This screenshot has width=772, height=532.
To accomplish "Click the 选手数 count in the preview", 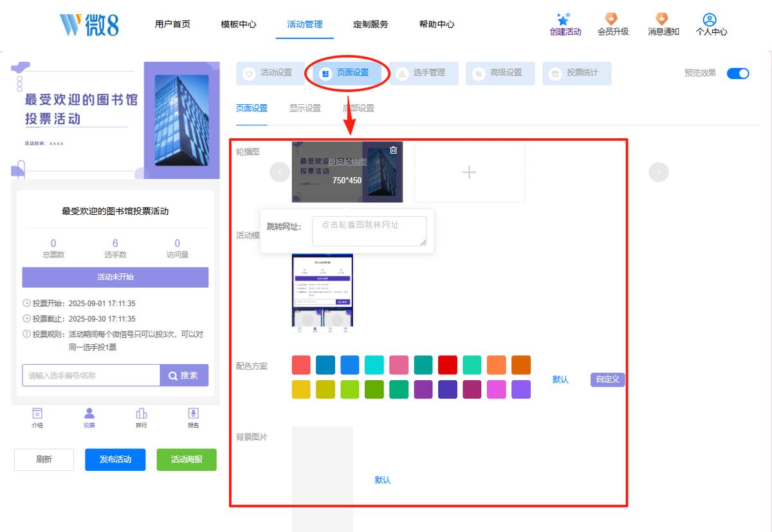I will coord(115,248).
